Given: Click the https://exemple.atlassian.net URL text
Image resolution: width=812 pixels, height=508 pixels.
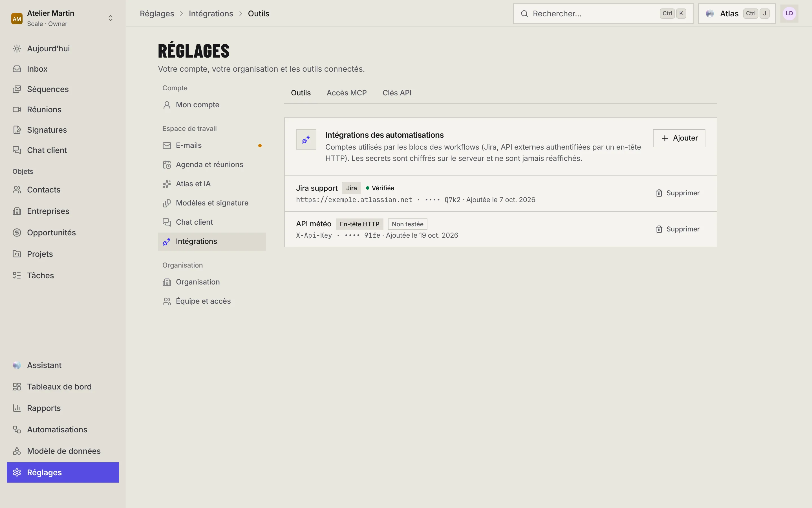Looking at the screenshot, I should click(x=354, y=200).
